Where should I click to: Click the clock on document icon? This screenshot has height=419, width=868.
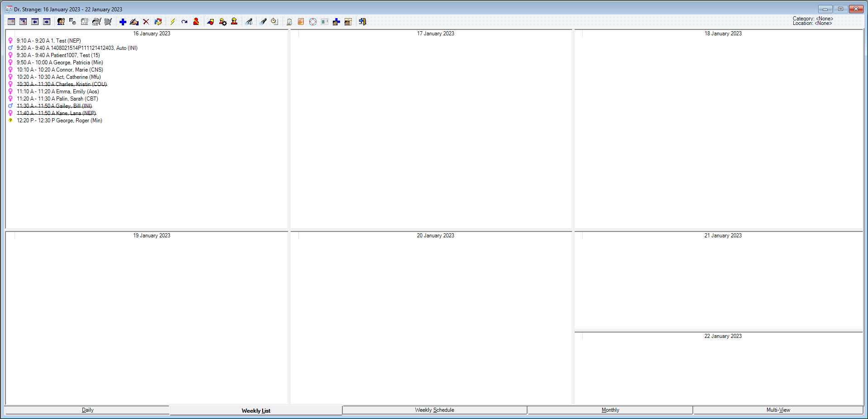pyautogui.click(x=274, y=22)
